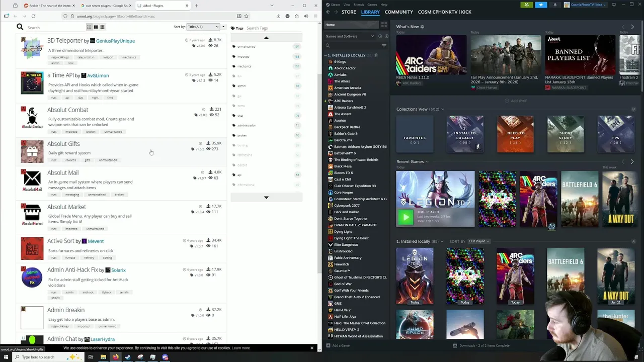Switch to large grid view on uMod
The width and height of the screenshot is (644, 362).
click(x=96, y=27)
